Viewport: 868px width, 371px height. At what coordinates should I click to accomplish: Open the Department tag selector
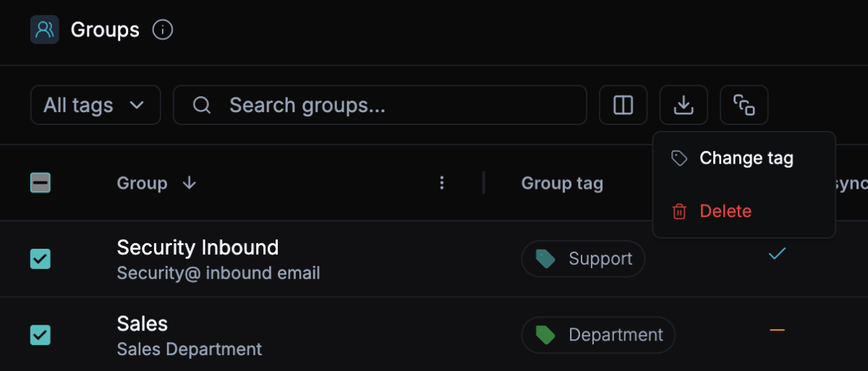coord(598,335)
